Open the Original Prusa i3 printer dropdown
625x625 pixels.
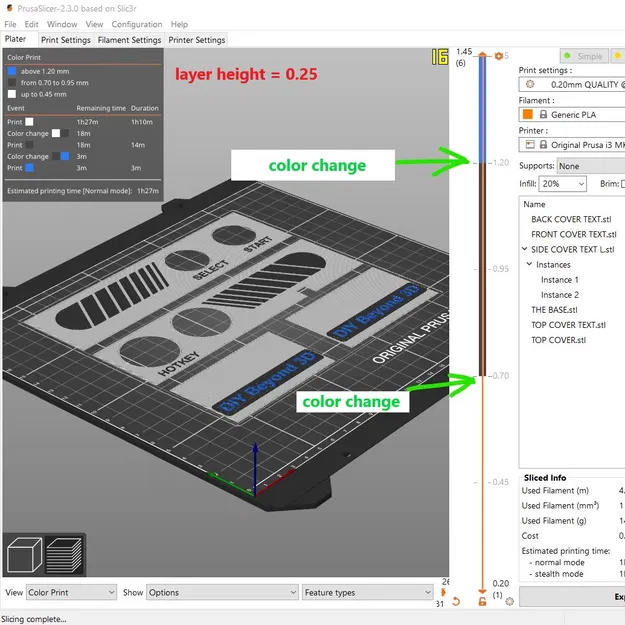(572, 144)
